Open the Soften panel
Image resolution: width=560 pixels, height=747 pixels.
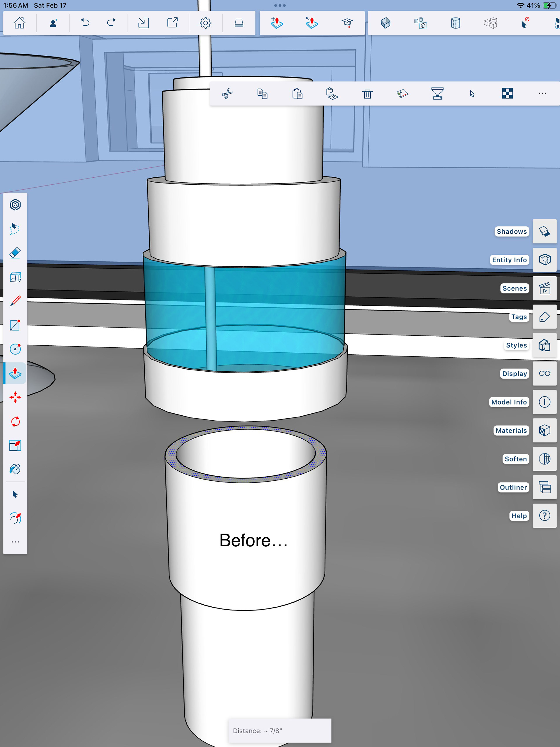coord(545,459)
